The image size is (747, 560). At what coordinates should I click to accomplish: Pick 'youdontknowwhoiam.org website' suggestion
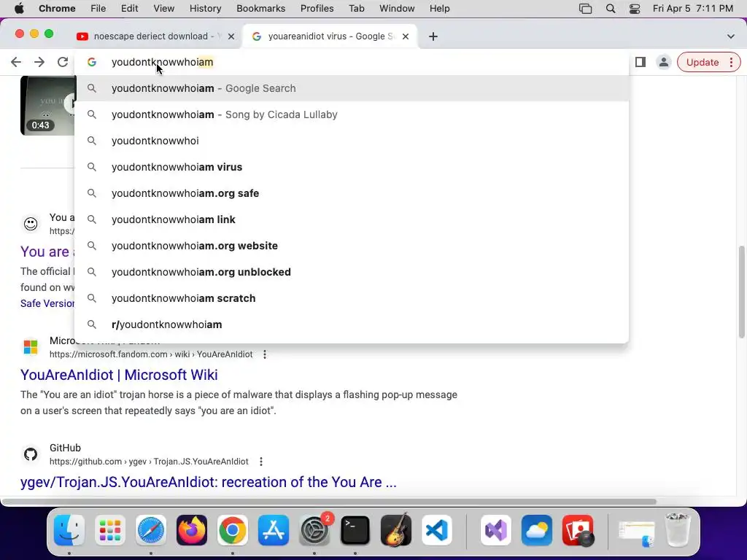pyautogui.click(x=352, y=245)
